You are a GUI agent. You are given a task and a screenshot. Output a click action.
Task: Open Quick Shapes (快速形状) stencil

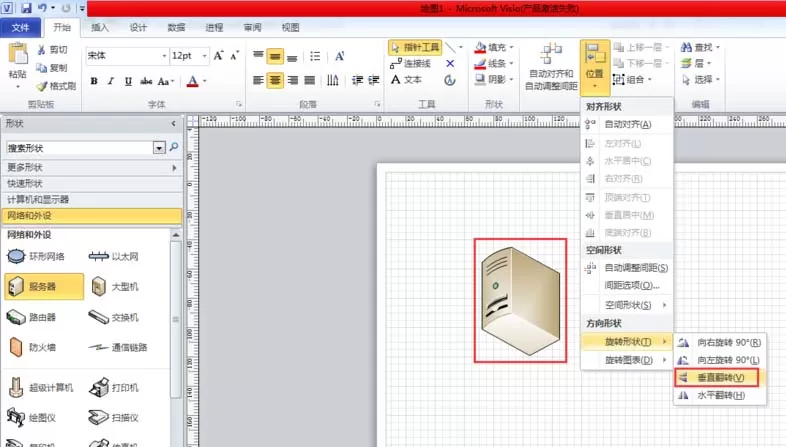coord(92,183)
